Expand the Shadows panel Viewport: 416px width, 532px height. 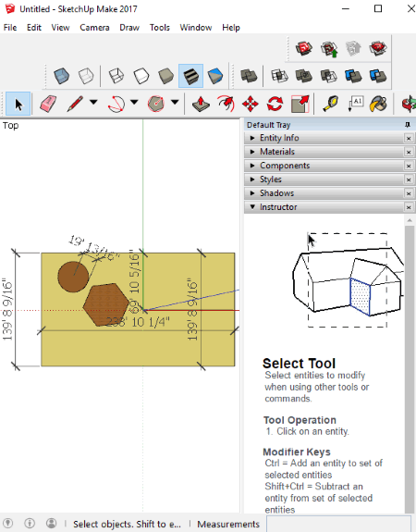click(324, 193)
